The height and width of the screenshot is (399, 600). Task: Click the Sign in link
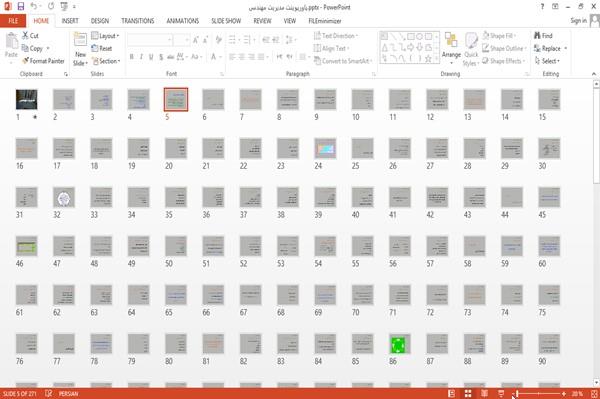tap(578, 21)
